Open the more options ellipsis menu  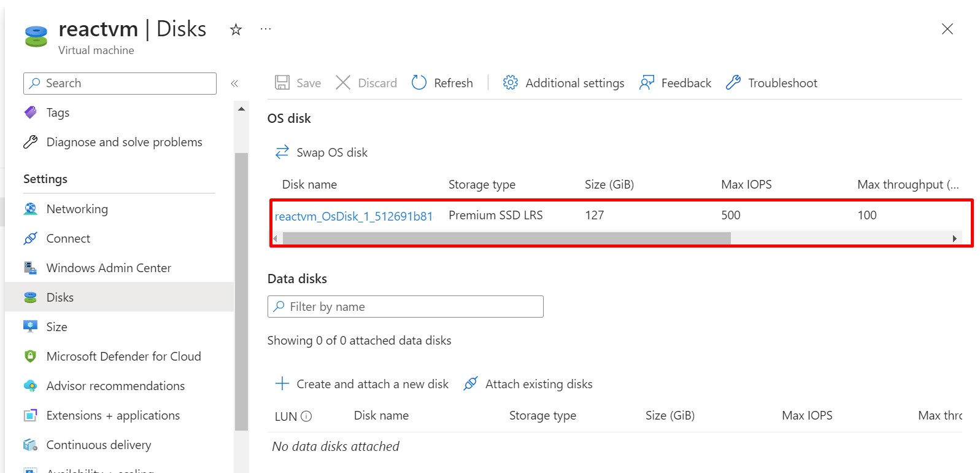[x=265, y=29]
